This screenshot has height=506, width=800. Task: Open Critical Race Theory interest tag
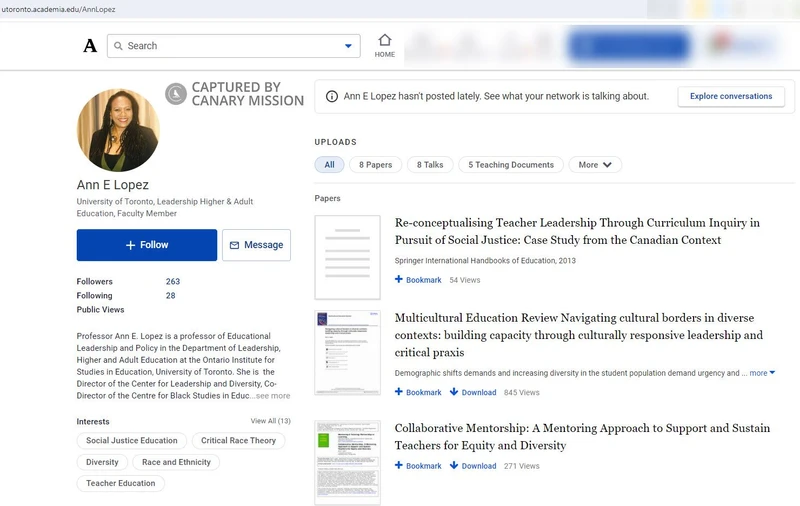[238, 441]
